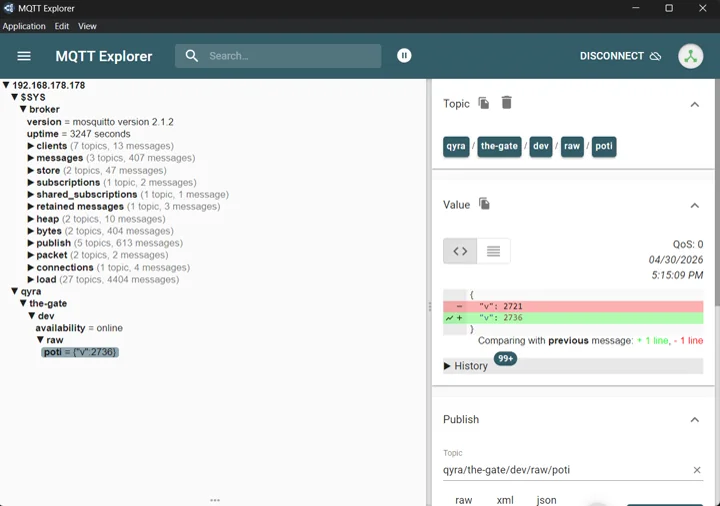Delete topic with trash icon
The image size is (720, 506).
point(506,102)
